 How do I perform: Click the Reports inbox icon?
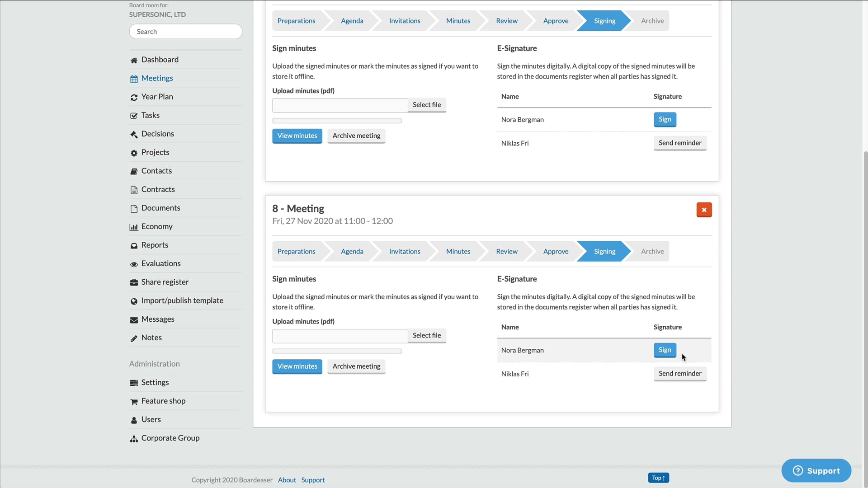click(x=134, y=245)
